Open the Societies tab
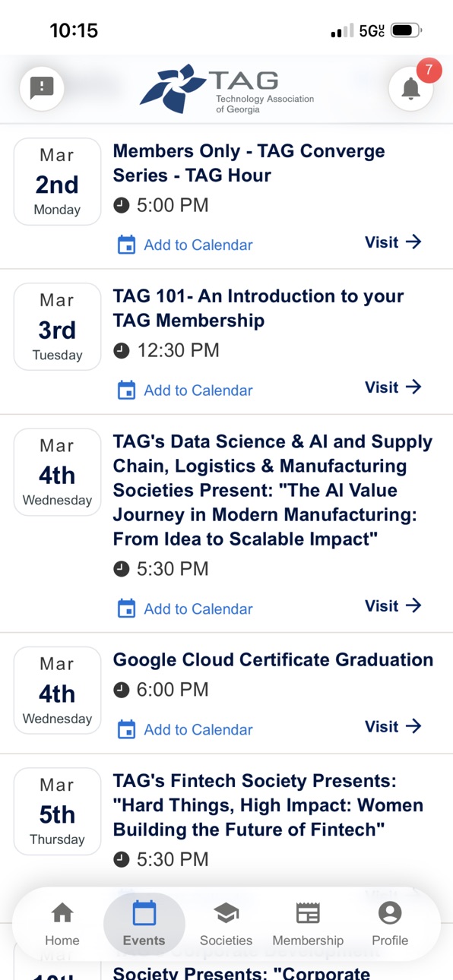This screenshot has height=980, width=453. (226, 924)
